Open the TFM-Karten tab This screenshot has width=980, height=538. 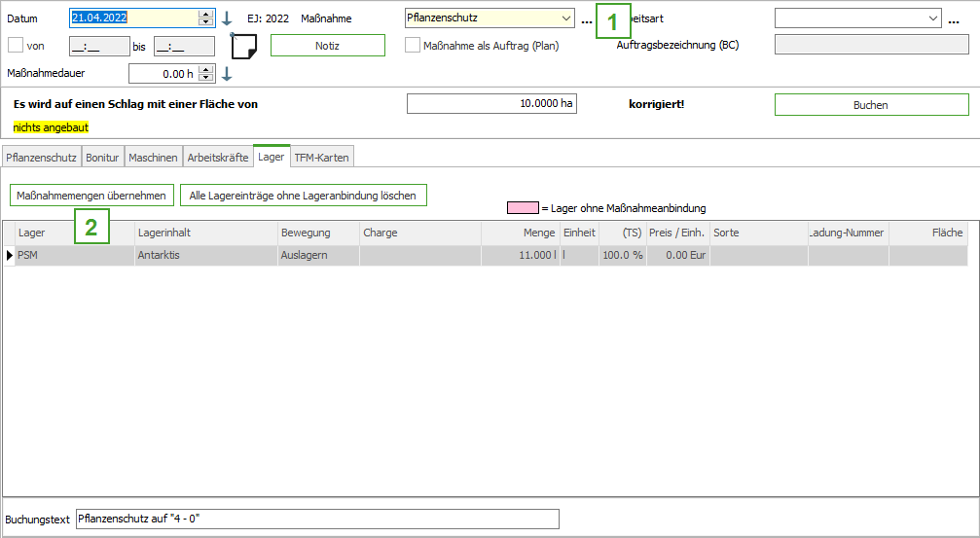[x=322, y=157]
